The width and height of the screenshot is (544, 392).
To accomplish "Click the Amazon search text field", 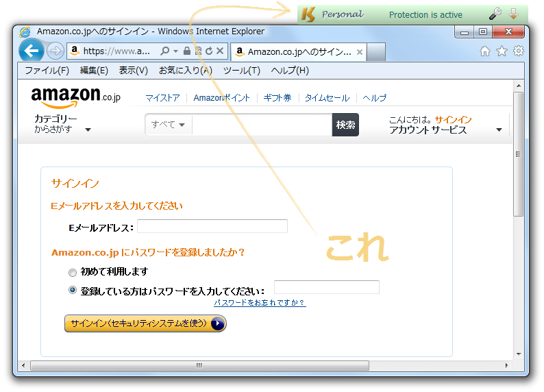I will (262, 125).
